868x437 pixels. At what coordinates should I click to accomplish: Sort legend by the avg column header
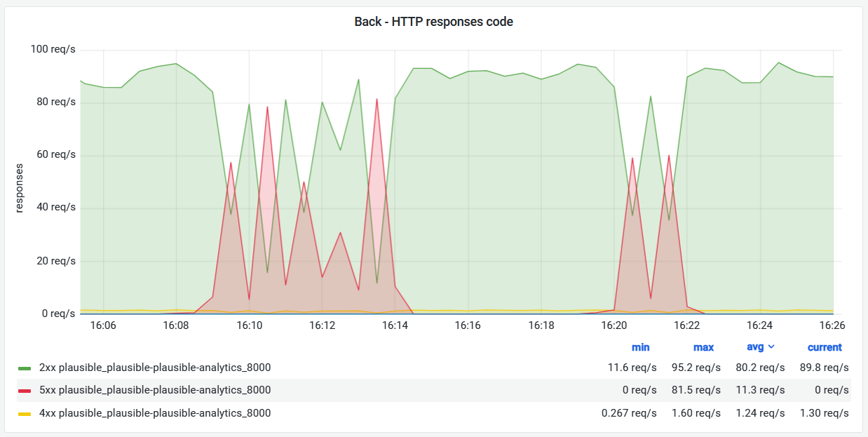[755, 347]
